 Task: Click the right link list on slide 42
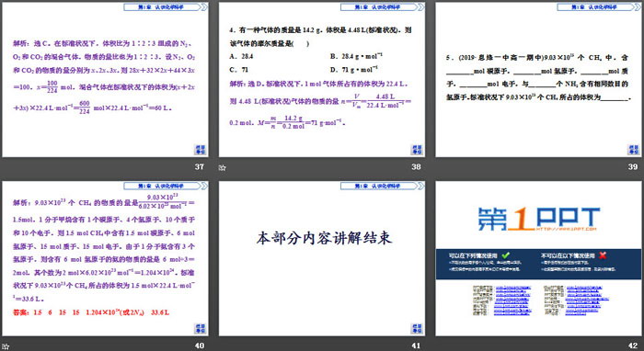coord(576,300)
